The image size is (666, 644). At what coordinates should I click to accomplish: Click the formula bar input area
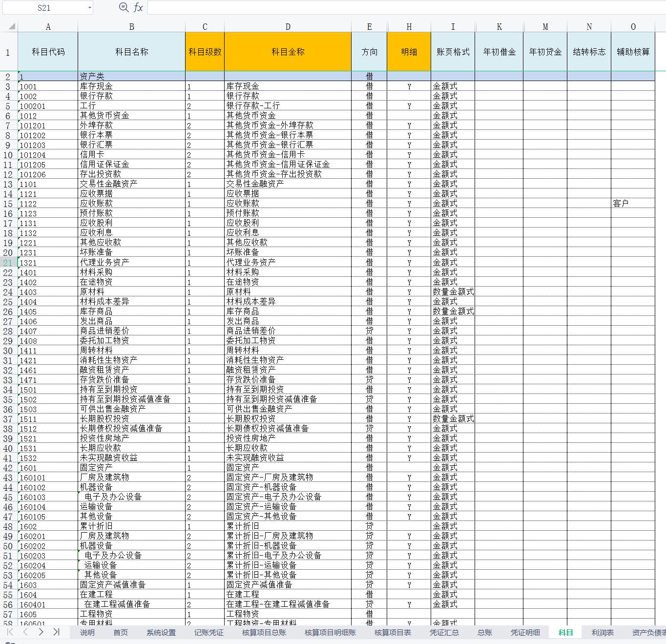406,7
